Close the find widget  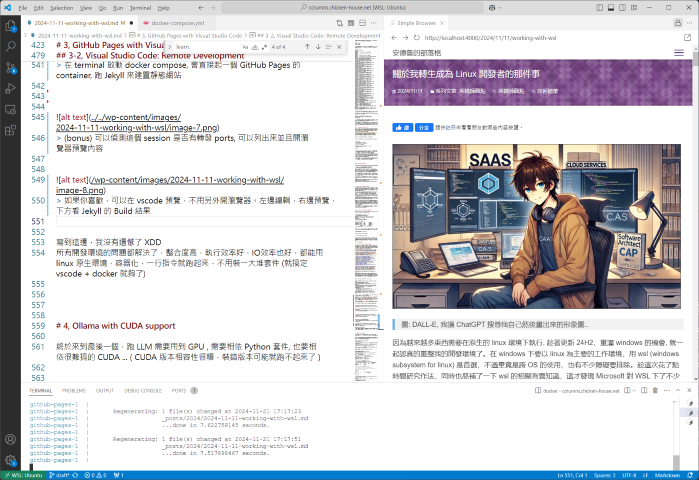coord(339,47)
